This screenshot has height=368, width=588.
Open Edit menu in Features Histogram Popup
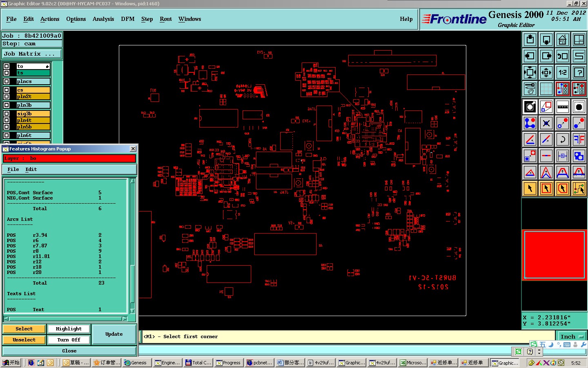(31, 169)
